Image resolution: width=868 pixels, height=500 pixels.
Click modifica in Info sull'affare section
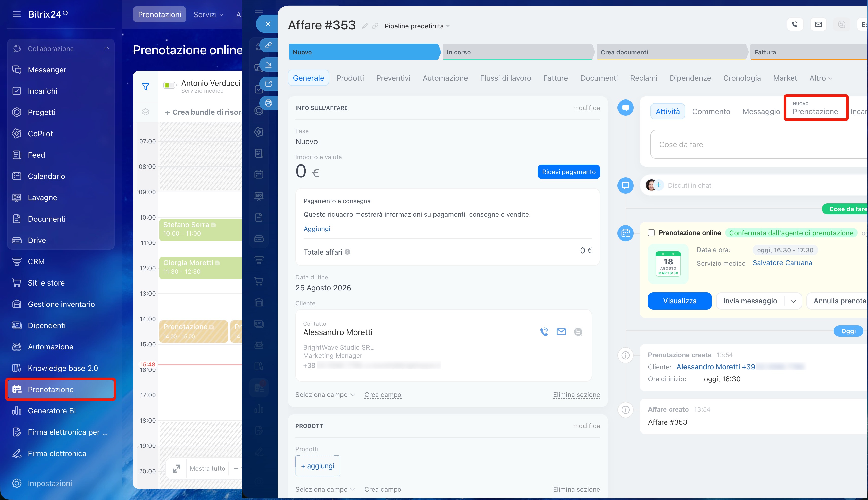click(x=587, y=108)
